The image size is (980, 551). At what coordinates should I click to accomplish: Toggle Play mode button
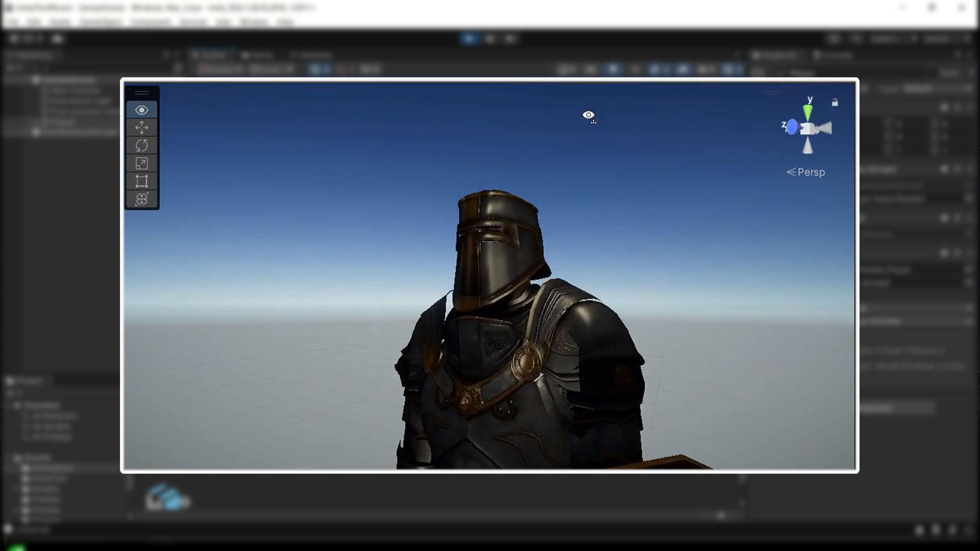[470, 38]
